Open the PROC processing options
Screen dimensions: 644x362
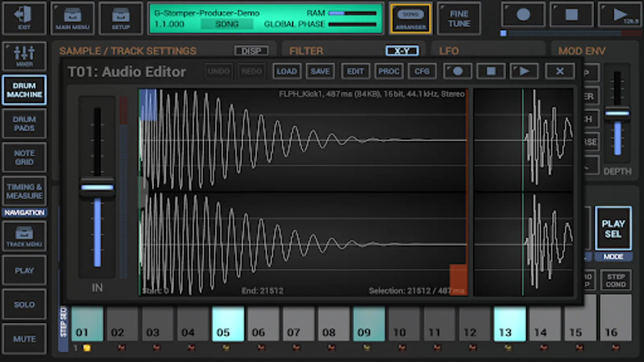[388, 71]
